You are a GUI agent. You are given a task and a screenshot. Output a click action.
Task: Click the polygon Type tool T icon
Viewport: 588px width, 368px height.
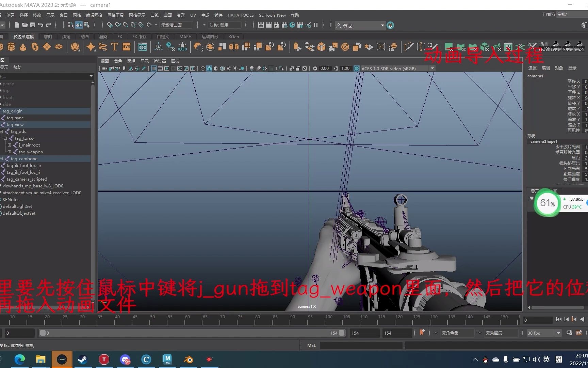[x=115, y=47]
